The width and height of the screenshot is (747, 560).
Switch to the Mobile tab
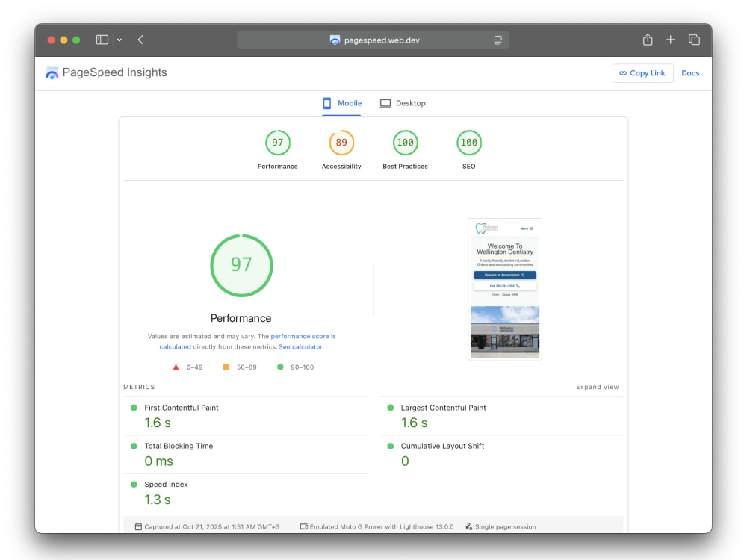[341, 103]
